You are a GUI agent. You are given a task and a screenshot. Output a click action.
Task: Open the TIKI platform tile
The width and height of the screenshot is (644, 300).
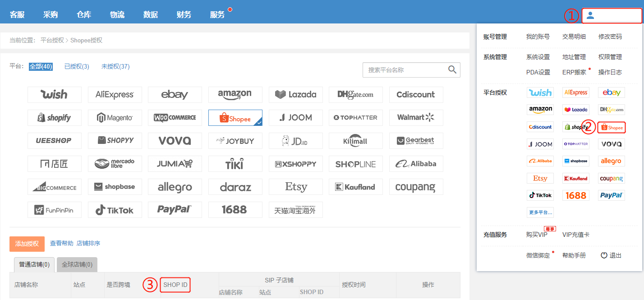(x=235, y=164)
